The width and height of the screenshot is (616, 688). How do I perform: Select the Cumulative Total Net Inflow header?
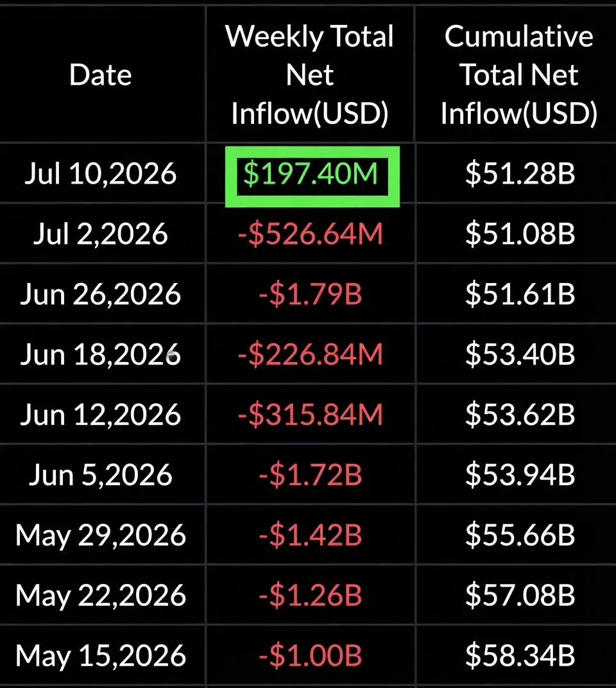click(519, 74)
